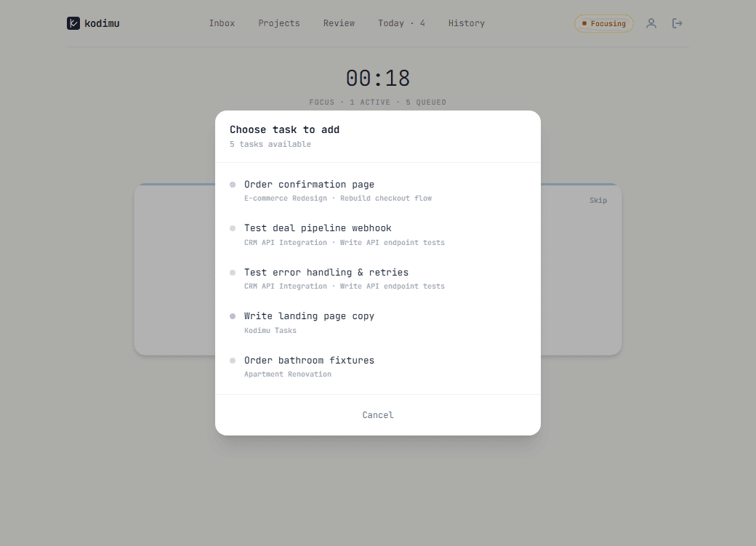This screenshot has width=756, height=546.
Task: Open the Projects section
Action: pos(279,23)
